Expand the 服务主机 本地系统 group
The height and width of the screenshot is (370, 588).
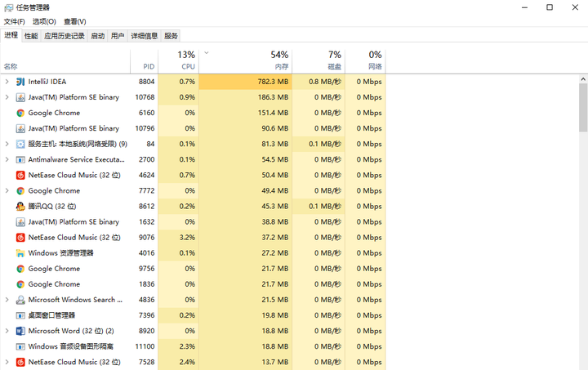click(7, 144)
